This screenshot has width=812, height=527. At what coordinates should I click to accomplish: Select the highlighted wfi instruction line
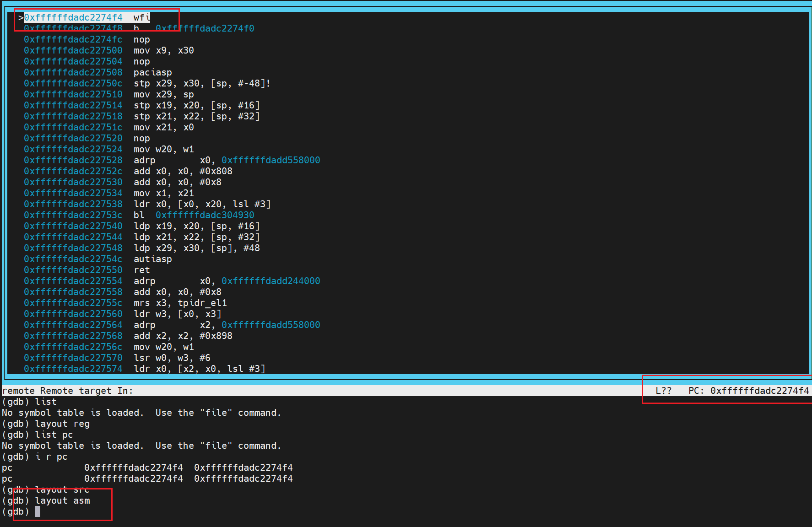click(87, 17)
